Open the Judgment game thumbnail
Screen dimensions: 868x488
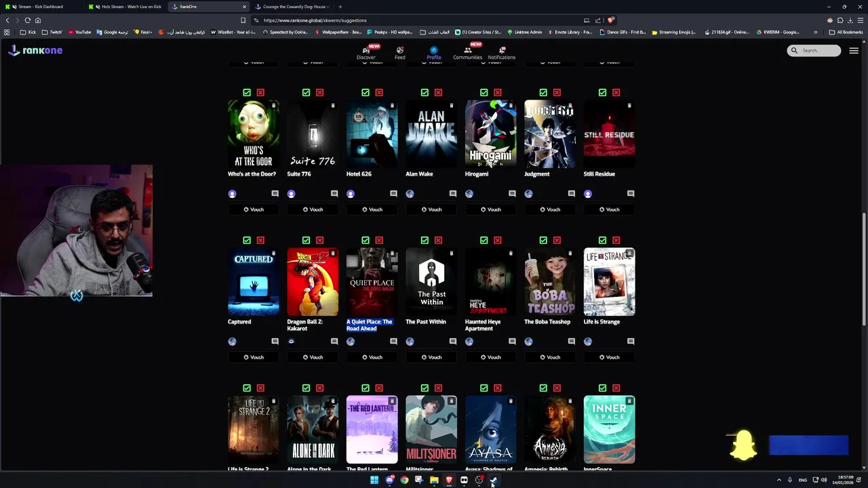550,134
